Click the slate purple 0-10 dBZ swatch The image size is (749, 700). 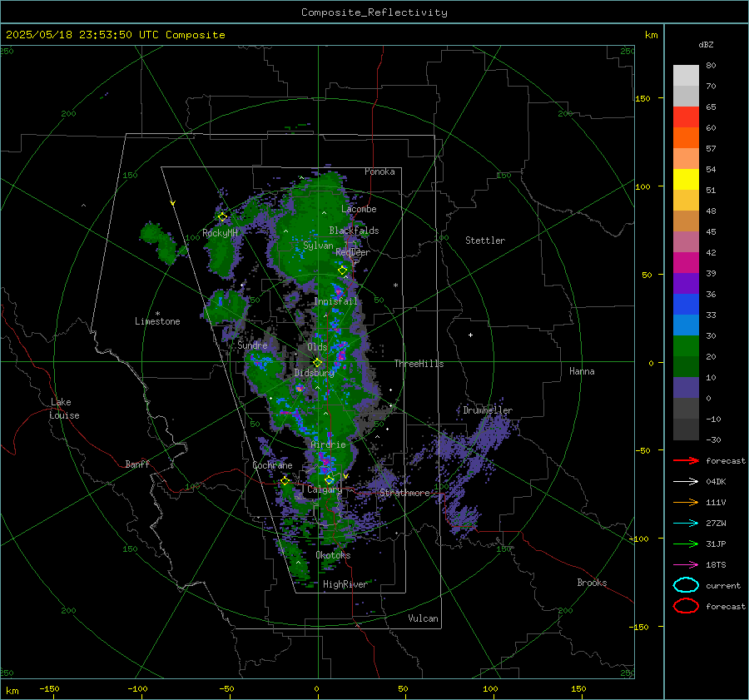[x=686, y=388]
